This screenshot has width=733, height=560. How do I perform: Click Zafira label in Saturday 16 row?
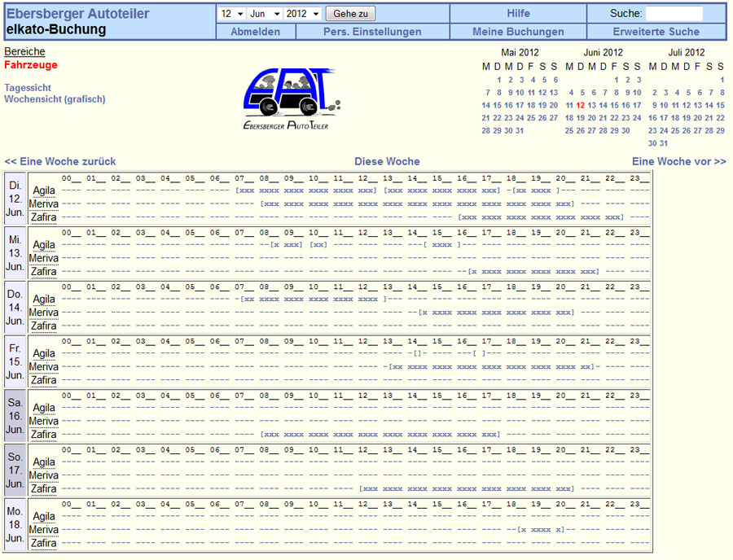pyautogui.click(x=44, y=435)
